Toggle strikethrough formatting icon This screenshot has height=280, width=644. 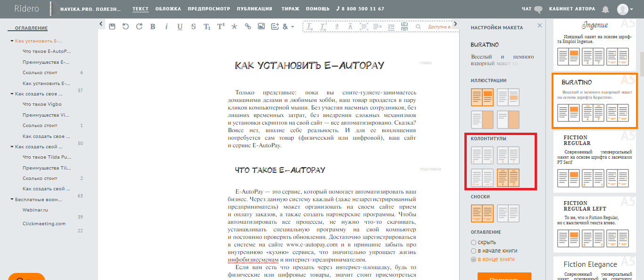pos(193,26)
